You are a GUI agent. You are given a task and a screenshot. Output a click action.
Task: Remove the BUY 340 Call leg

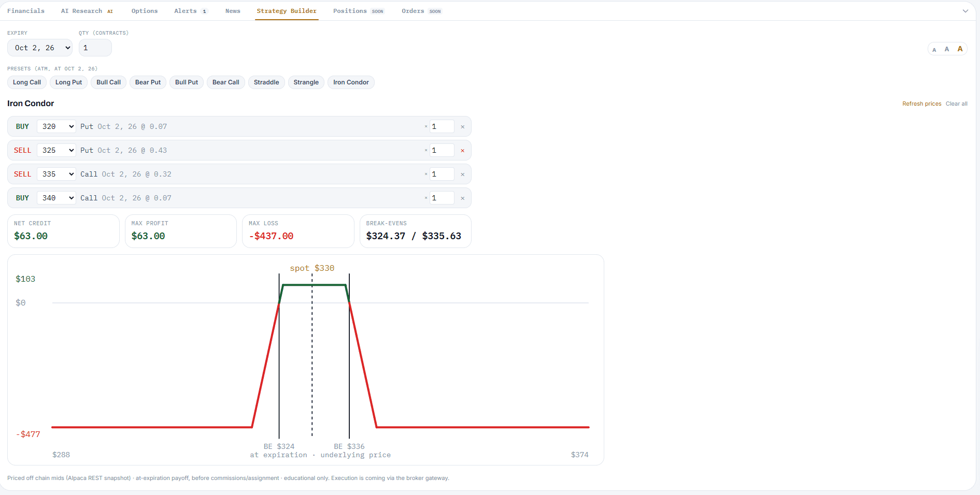tap(462, 198)
